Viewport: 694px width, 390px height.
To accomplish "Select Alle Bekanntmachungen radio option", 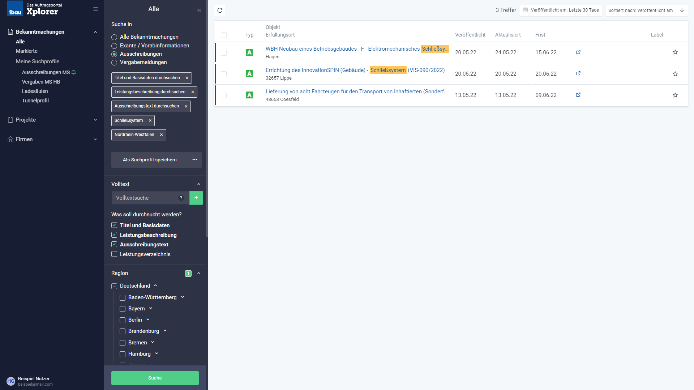I will (114, 37).
